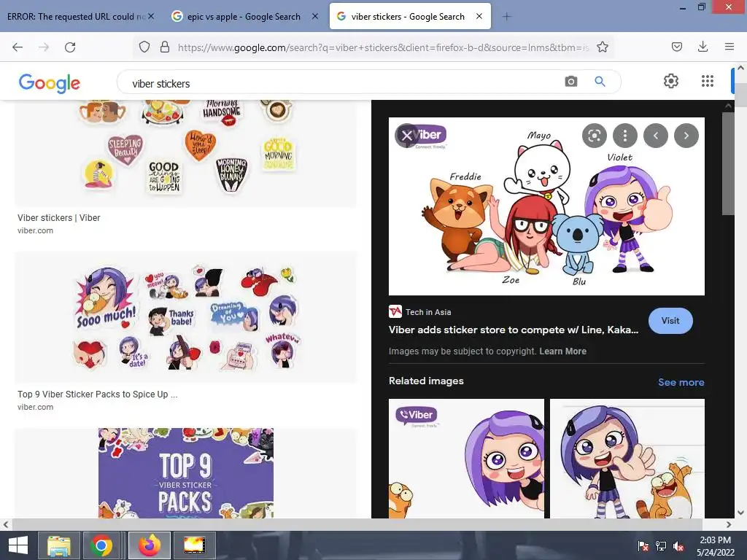
Task: Reload the current page
Action: click(70, 47)
